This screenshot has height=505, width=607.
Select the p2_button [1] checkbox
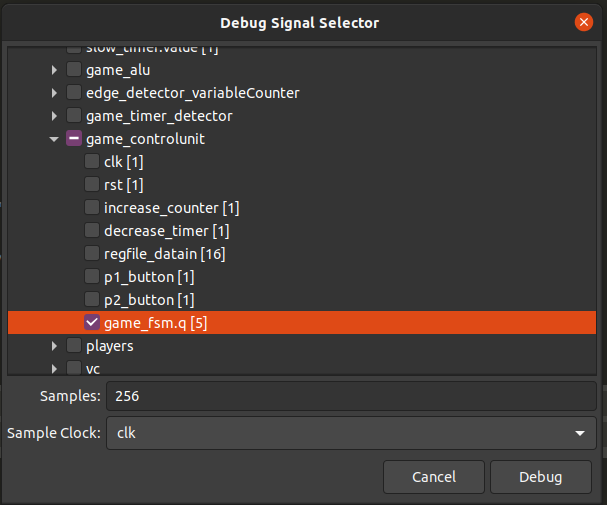[92, 300]
